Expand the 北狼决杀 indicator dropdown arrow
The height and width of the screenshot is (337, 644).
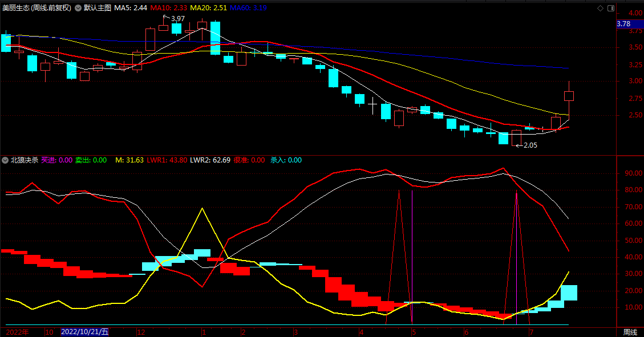click(x=5, y=160)
